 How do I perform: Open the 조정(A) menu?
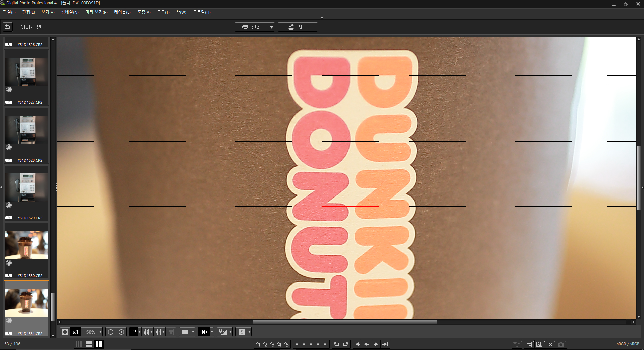tap(144, 12)
